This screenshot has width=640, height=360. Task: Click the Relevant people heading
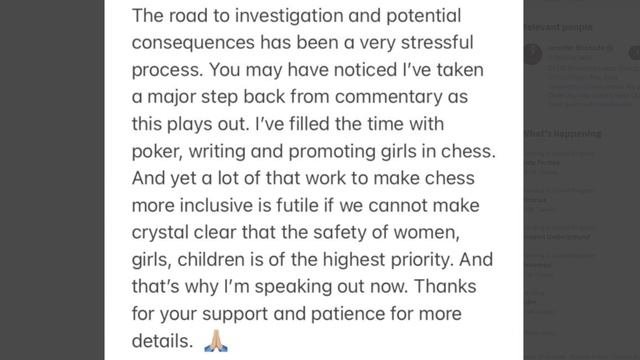558,27
